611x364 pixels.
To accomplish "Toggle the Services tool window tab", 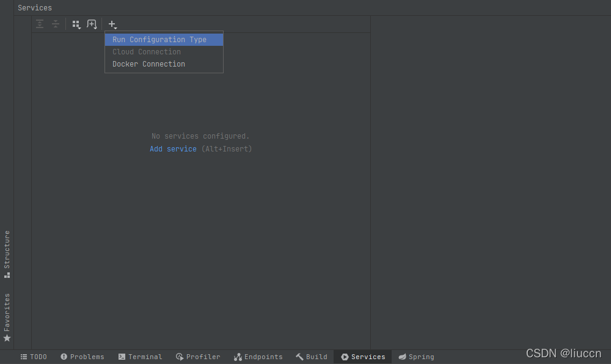I will coord(363,357).
